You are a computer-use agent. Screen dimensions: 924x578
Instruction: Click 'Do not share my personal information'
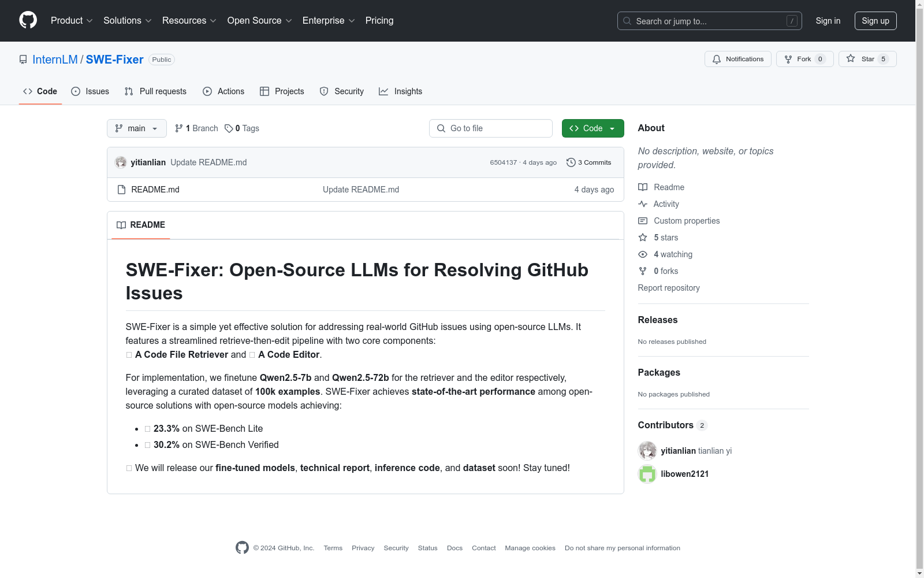623,548
